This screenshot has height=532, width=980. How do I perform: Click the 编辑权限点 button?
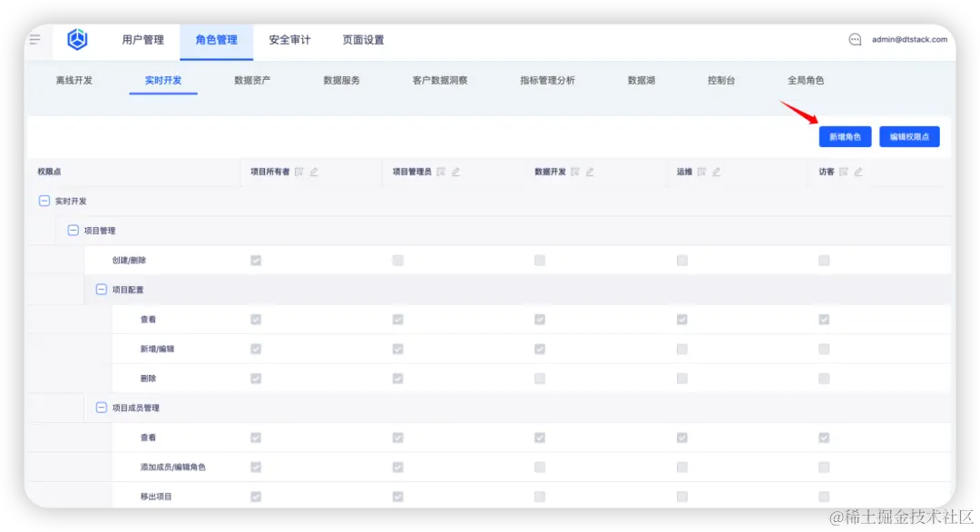[909, 136]
